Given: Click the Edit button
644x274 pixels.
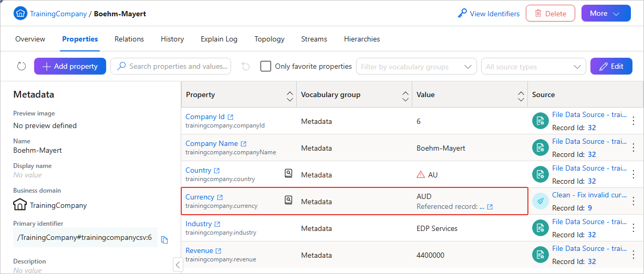Looking at the screenshot, I should click(x=611, y=66).
